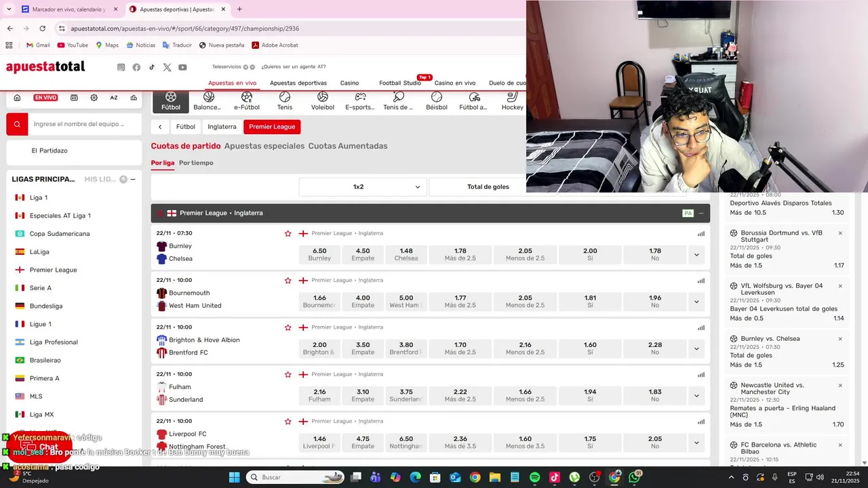Open the Total de goles market dropdown
Screen dimensions: 868x488
[488, 186]
